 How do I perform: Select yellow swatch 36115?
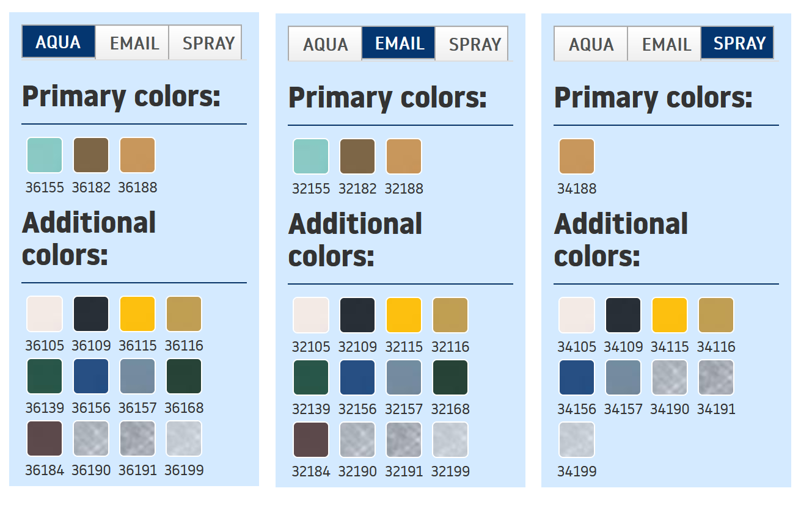click(x=137, y=314)
